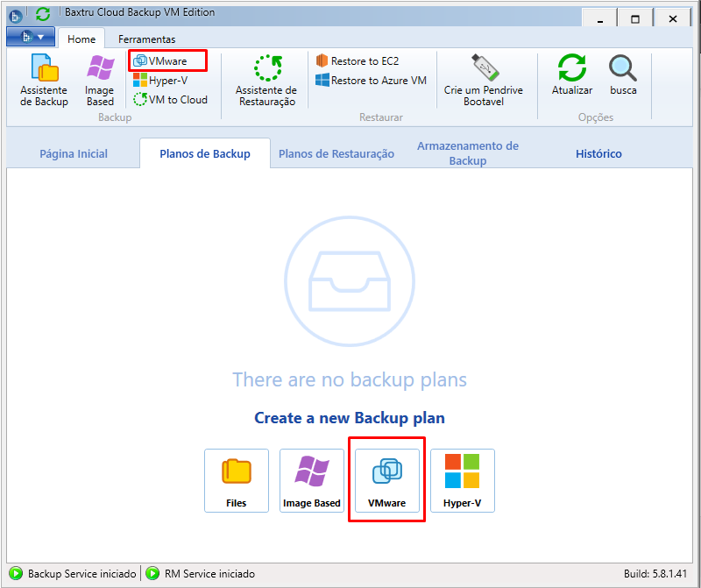
Task: Open Armazenamento de Backup tab
Action: [468, 153]
